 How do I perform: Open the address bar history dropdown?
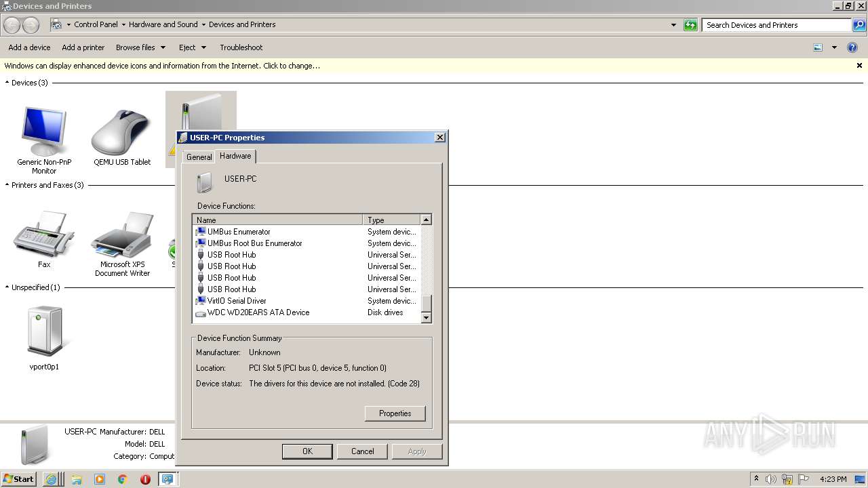[673, 25]
